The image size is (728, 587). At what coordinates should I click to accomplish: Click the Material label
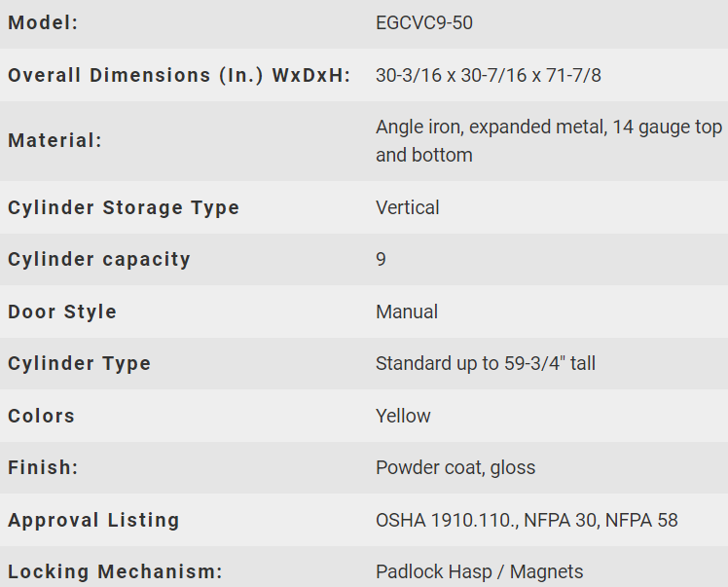click(x=55, y=141)
